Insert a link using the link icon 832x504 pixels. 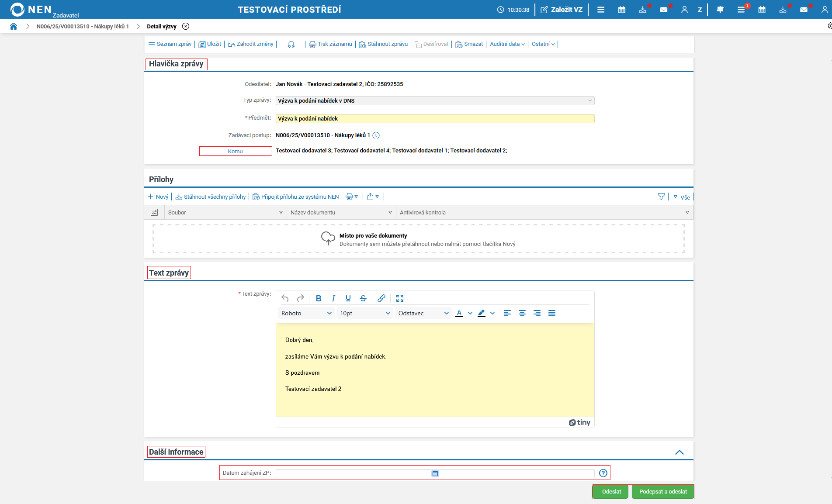coord(381,298)
